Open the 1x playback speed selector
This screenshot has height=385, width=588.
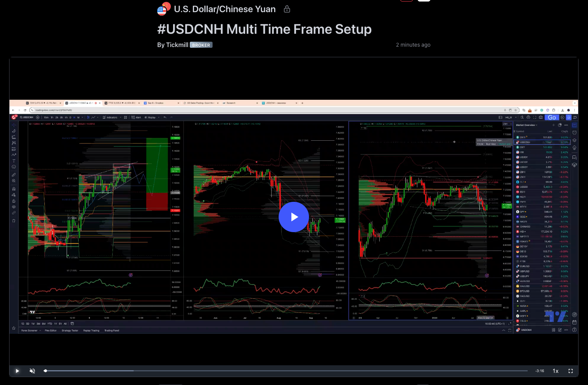[555, 371]
